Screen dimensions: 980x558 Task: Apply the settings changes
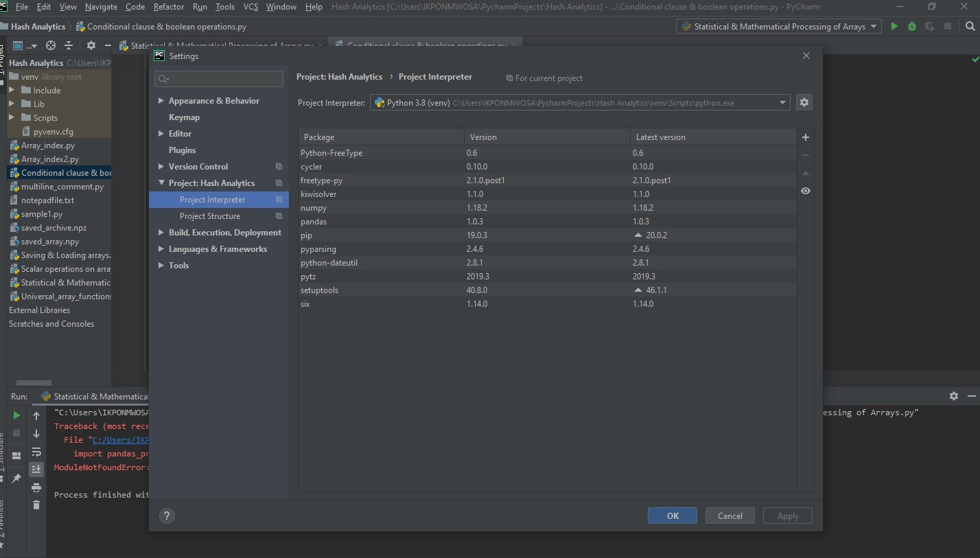pyautogui.click(x=787, y=515)
